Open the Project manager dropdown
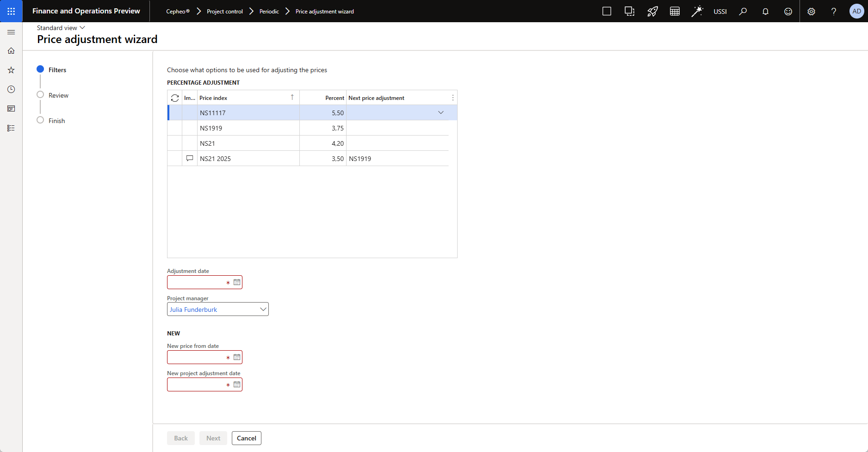The height and width of the screenshot is (452, 868). [263, 310]
